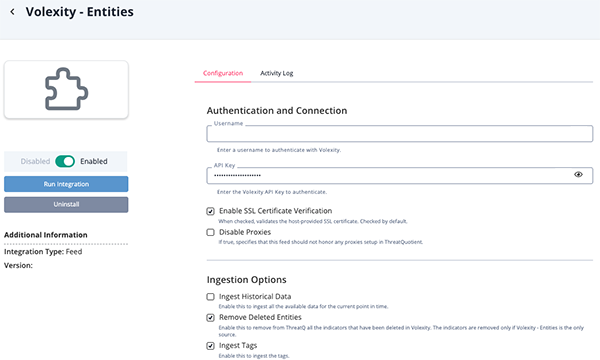Click the 'If true, specifies that this feed' hint

click(321, 242)
